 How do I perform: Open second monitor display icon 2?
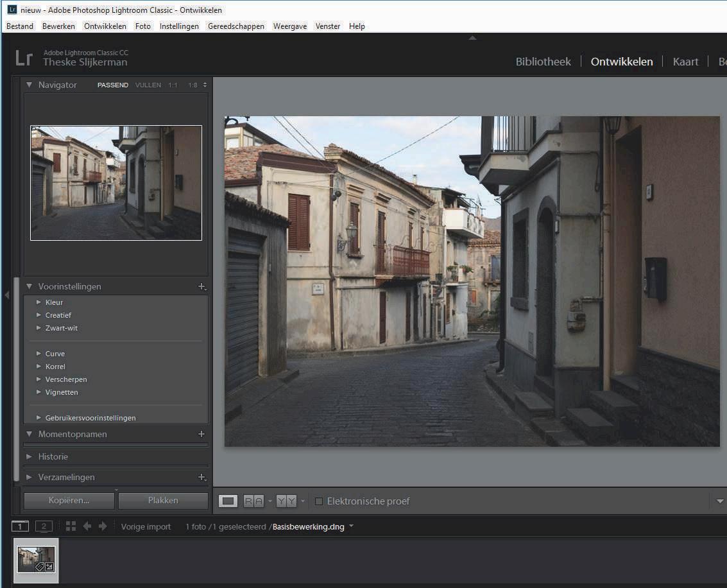coord(43,526)
